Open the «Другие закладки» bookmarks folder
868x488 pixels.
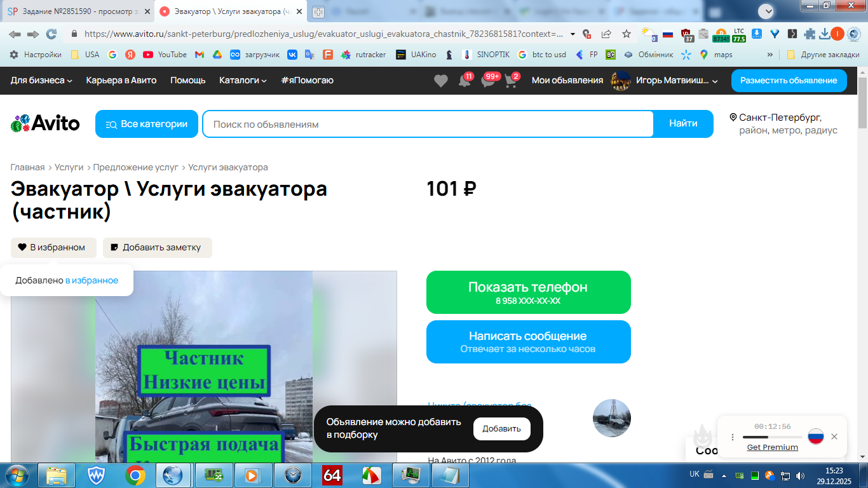(x=823, y=55)
